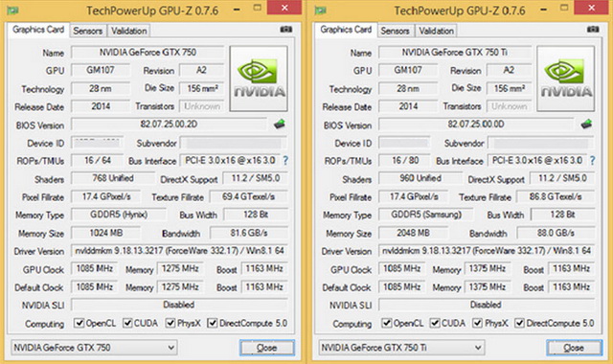Toggle the PhysX checkbox in left window

170,323
